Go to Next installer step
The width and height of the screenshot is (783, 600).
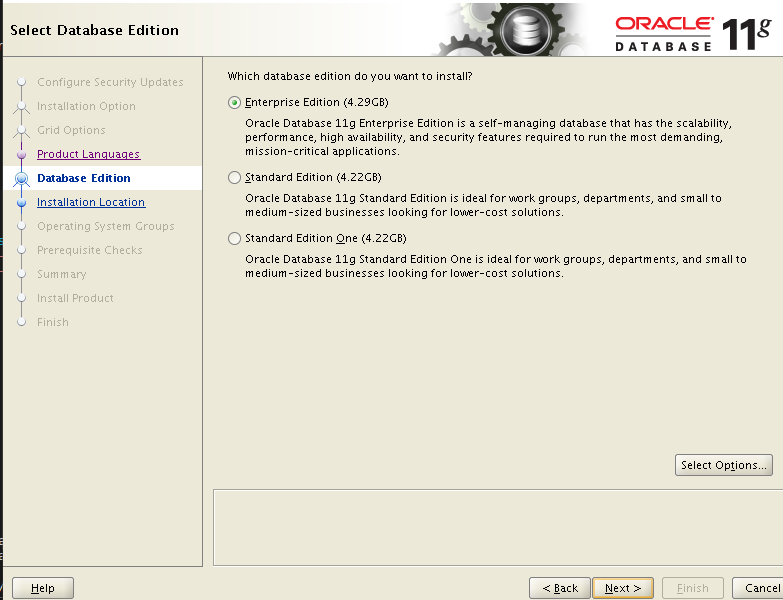coord(623,588)
